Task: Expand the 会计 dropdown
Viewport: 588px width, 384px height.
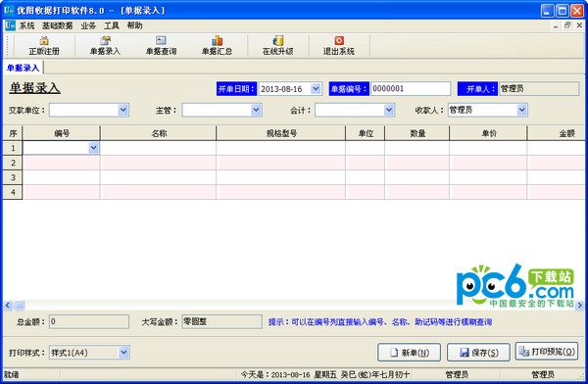Action: click(389, 111)
